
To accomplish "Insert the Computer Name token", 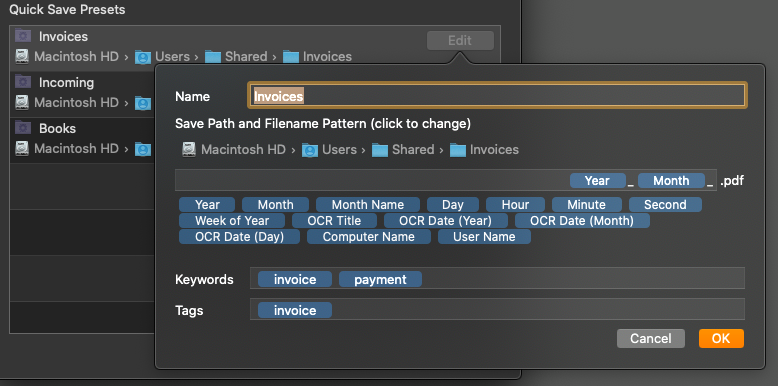I will (x=369, y=237).
